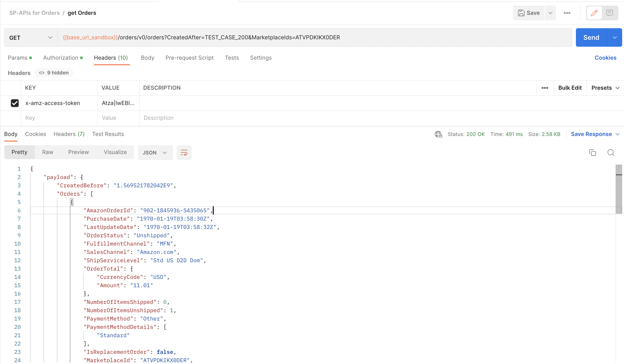The height and width of the screenshot is (364, 624).
Task: Click the Atza token value cell
Action: click(x=118, y=103)
